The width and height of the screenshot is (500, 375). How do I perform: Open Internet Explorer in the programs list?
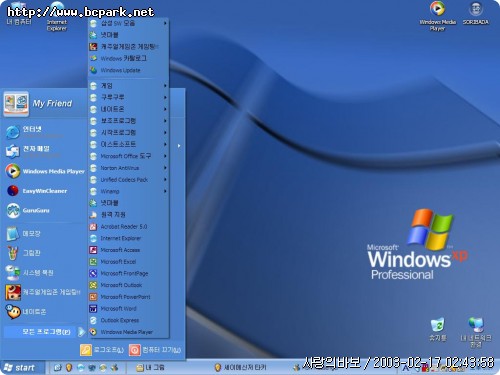pos(128,238)
